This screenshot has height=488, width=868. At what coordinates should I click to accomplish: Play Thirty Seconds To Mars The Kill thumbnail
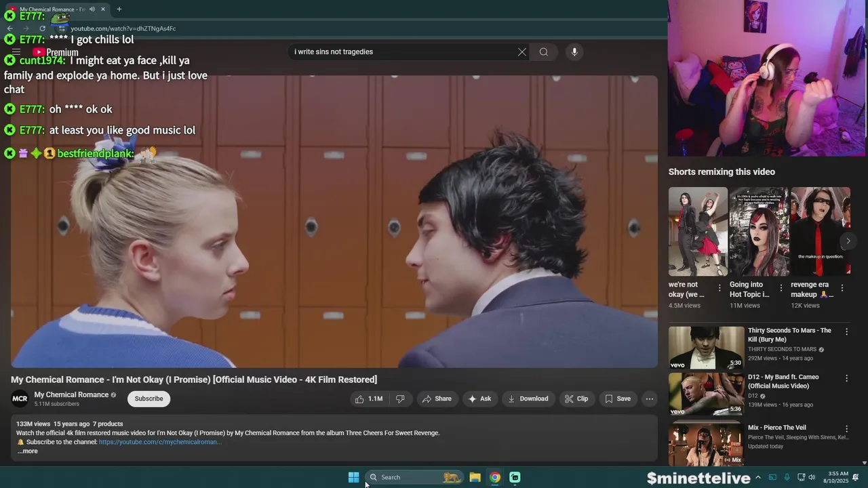[706, 348]
